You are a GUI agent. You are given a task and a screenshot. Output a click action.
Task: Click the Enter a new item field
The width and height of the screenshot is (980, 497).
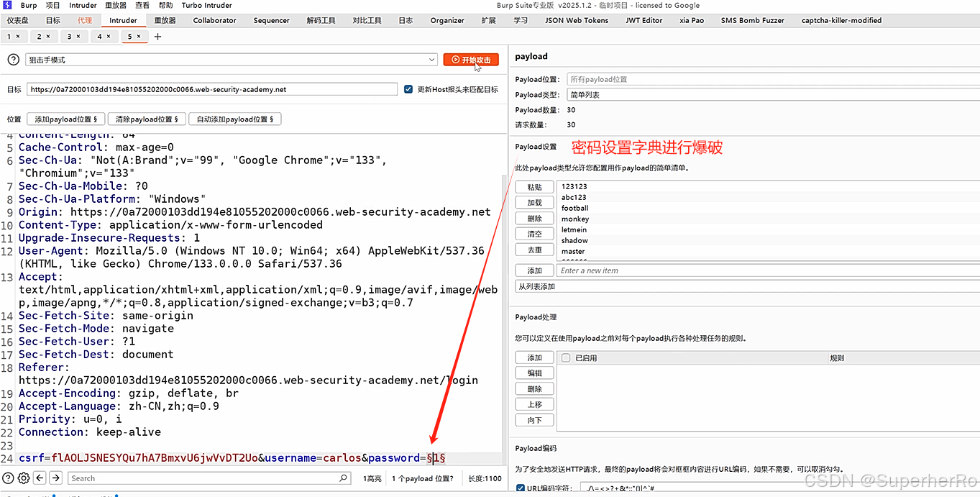coord(768,270)
